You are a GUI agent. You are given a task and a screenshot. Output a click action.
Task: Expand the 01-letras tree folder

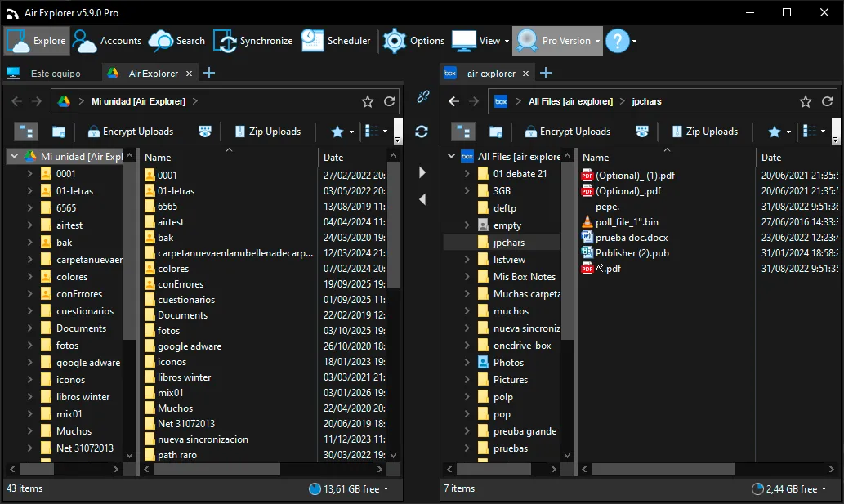coord(30,191)
